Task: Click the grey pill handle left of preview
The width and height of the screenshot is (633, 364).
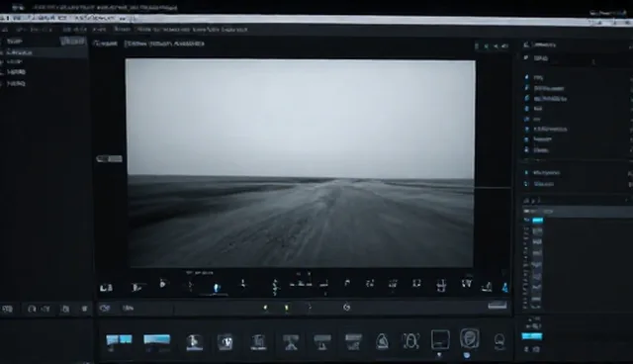Action: tap(110, 159)
